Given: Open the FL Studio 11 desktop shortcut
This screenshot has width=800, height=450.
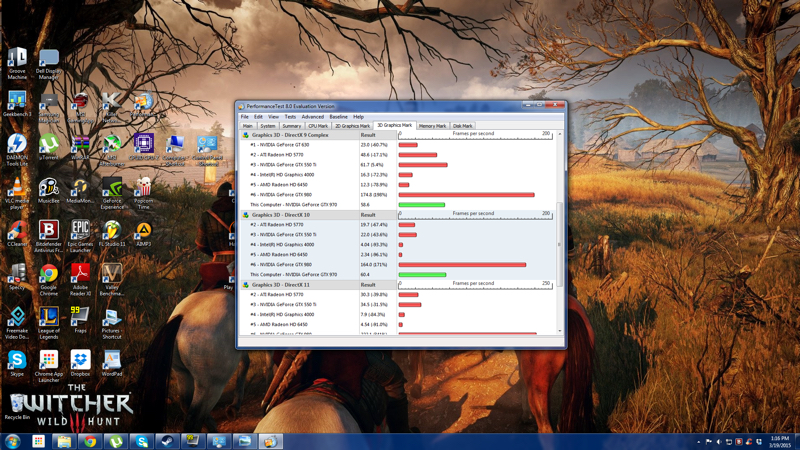Looking at the screenshot, I should point(112,234).
